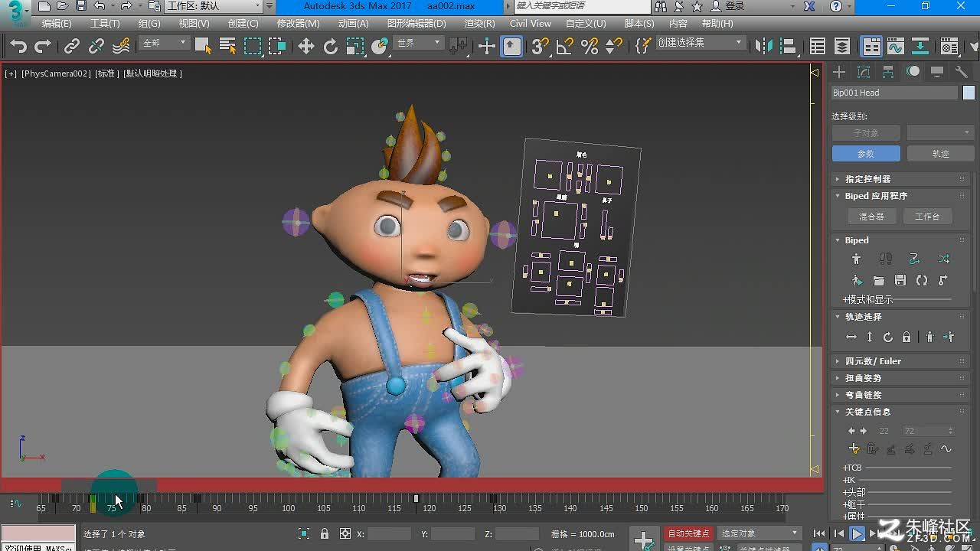Activate Select and Scale tool

coord(355,47)
